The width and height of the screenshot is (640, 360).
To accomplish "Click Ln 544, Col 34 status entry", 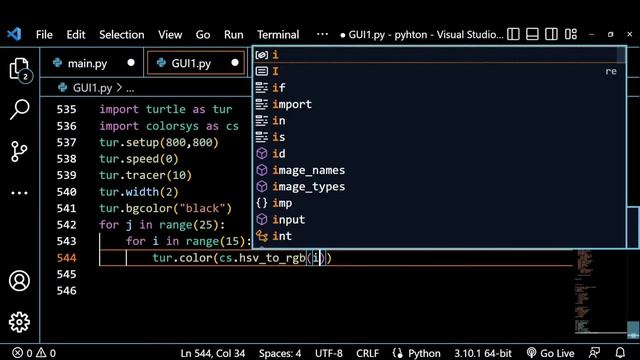I will pyautogui.click(x=213, y=353).
